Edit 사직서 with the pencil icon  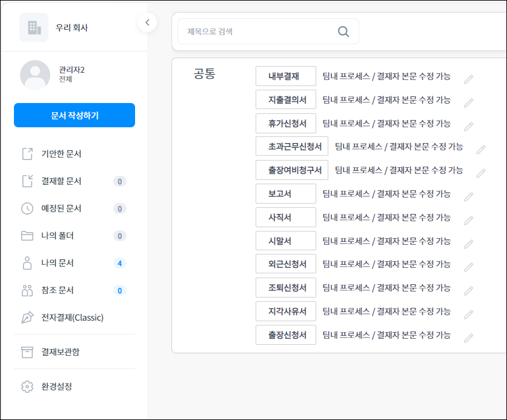[x=468, y=221]
